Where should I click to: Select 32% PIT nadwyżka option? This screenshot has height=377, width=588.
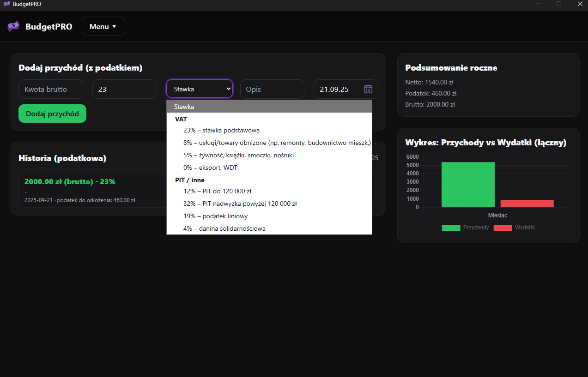240,203
